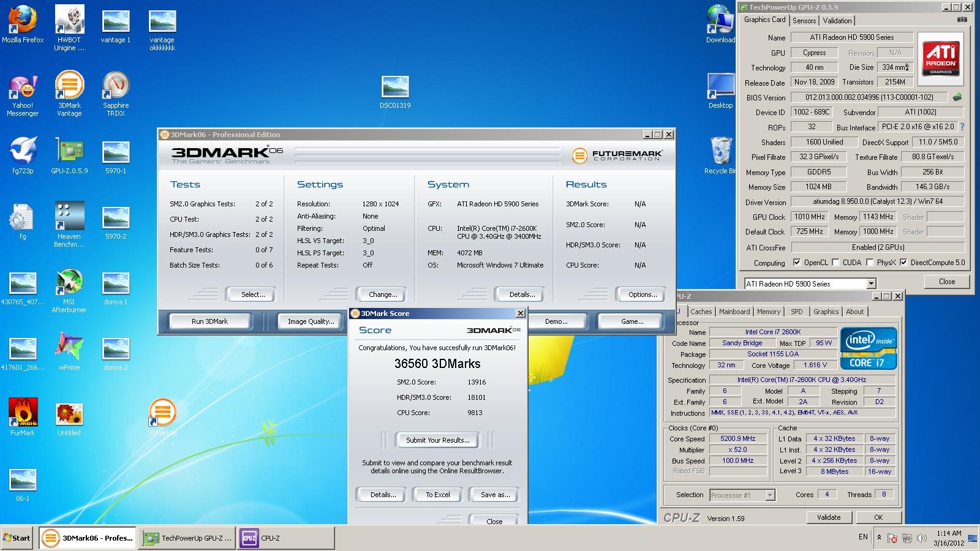The height and width of the screenshot is (551, 980).
Task: Click taskbar volume speaker icon
Action: coord(921,539)
